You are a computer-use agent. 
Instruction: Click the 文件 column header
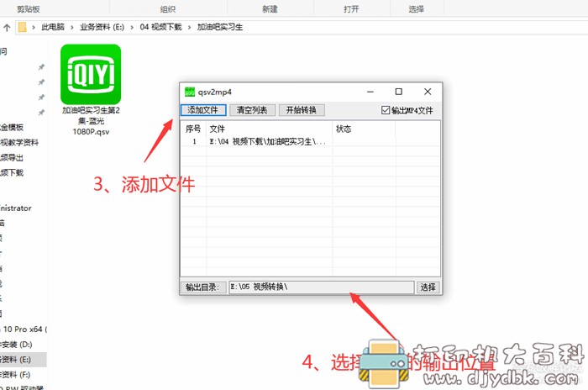pos(270,129)
